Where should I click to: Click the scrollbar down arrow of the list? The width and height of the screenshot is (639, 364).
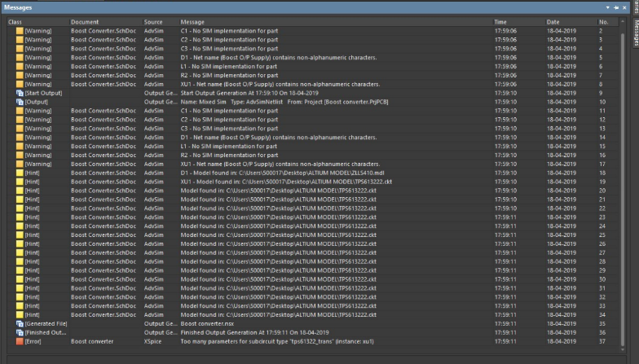pos(623,349)
